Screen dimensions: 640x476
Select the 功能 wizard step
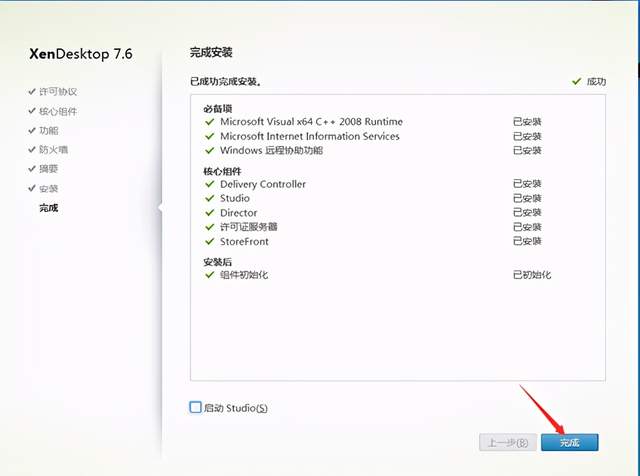[49, 130]
